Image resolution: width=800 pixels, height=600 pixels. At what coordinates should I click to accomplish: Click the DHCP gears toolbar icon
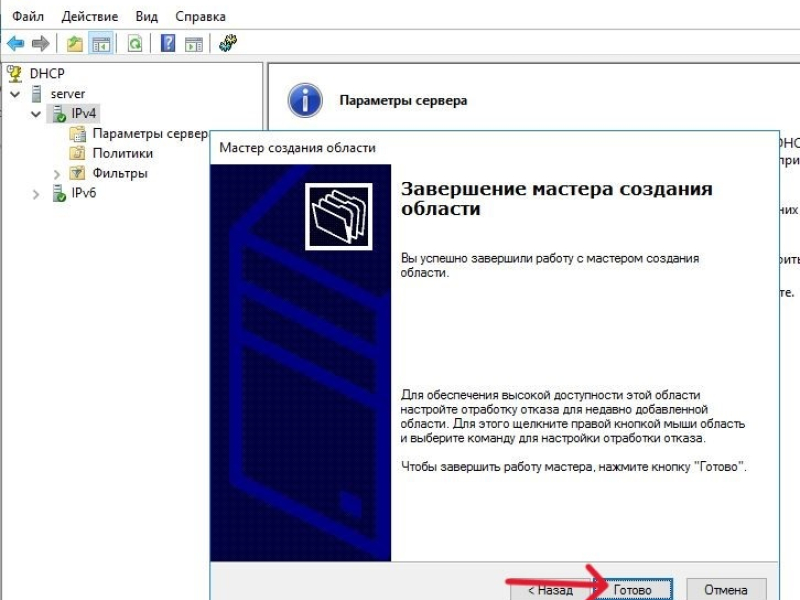coord(228,43)
